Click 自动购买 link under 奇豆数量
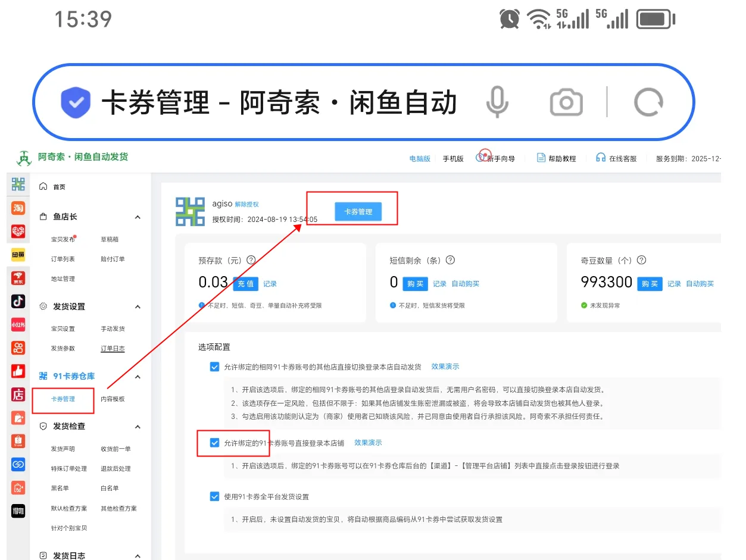The height and width of the screenshot is (560, 746). click(700, 284)
